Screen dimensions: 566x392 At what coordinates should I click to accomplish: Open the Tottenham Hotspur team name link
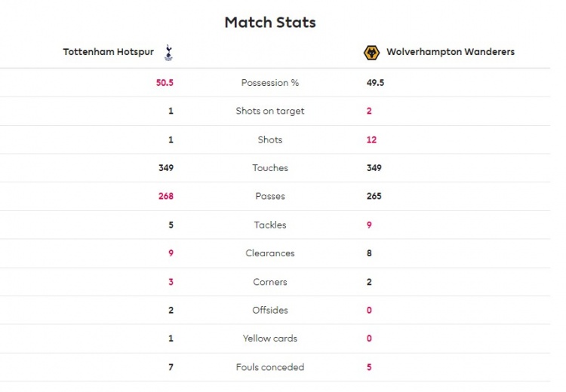coord(108,52)
